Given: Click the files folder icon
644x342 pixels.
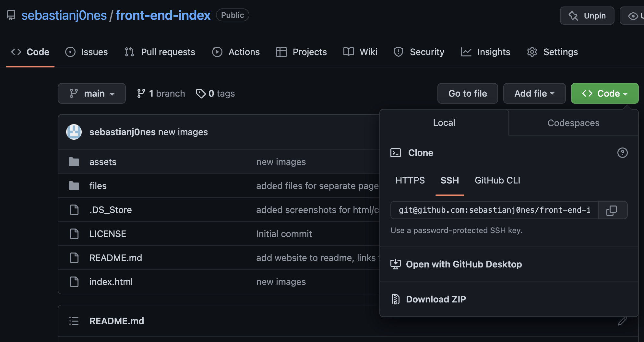Looking at the screenshot, I should click(x=74, y=186).
